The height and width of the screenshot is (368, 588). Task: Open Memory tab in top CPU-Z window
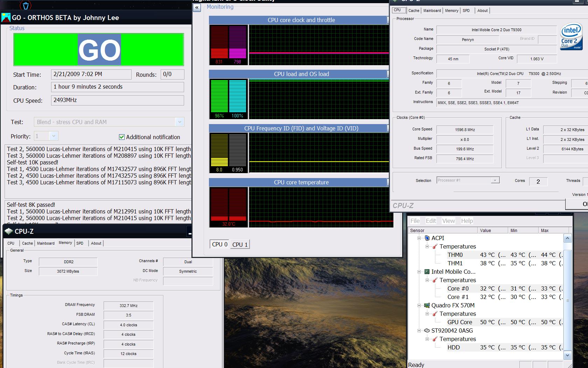(x=452, y=11)
